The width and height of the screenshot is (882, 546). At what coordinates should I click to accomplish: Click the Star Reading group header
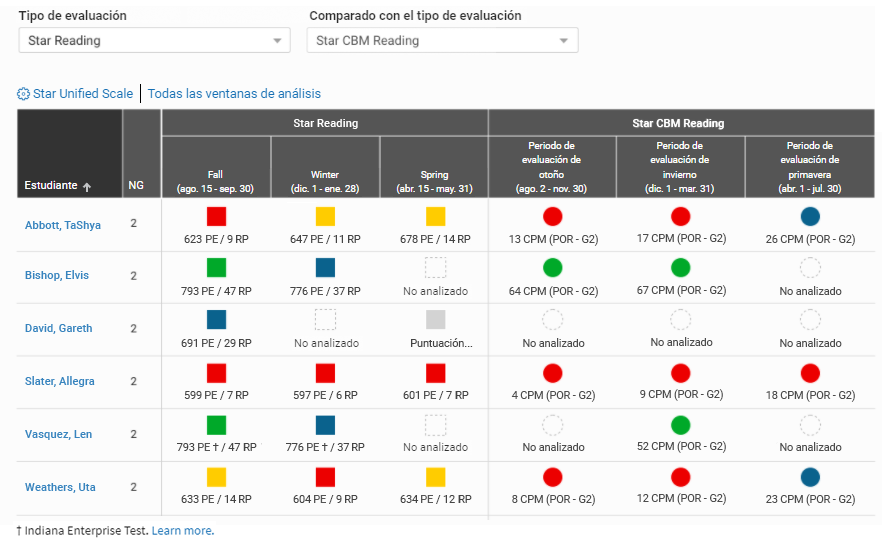point(325,123)
